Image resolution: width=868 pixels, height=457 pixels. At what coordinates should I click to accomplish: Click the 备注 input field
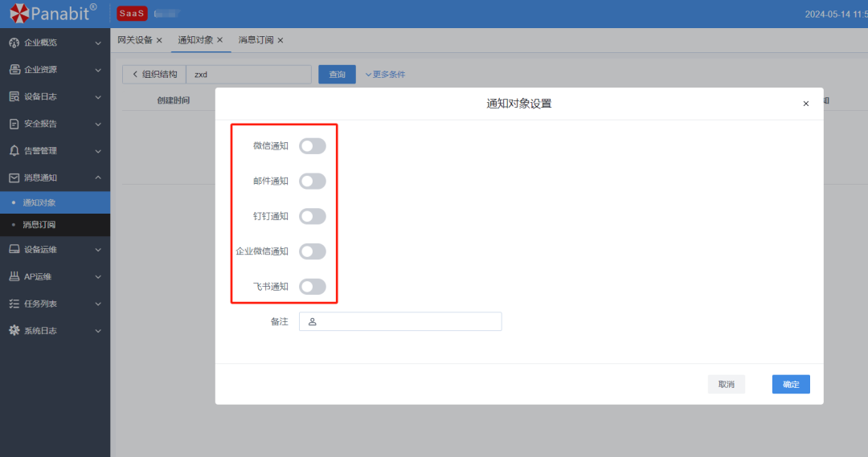point(400,321)
